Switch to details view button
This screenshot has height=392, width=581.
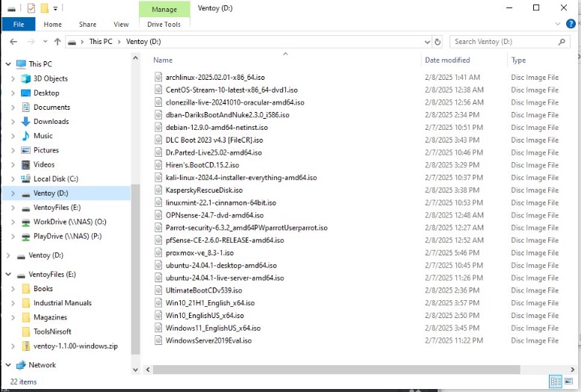point(555,382)
